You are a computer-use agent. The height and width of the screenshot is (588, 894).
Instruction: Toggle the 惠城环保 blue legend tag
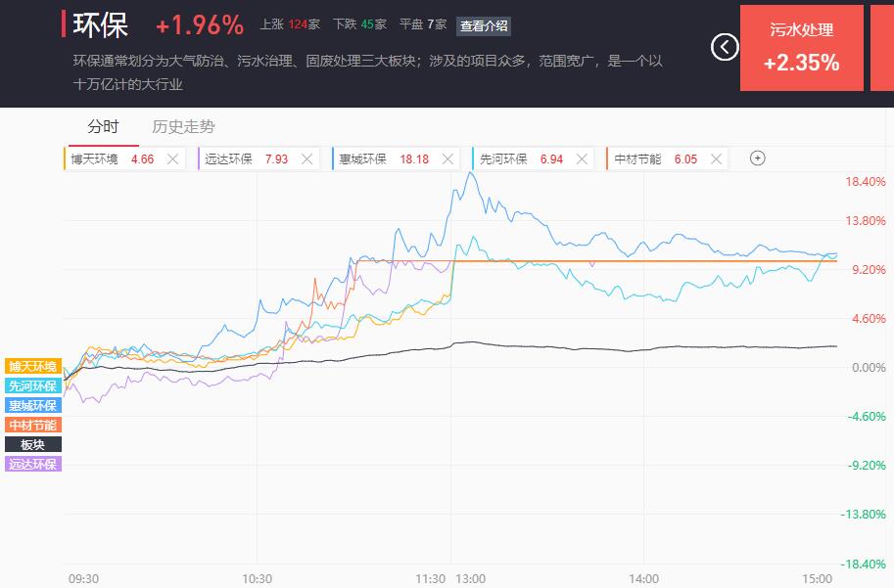tap(33, 405)
